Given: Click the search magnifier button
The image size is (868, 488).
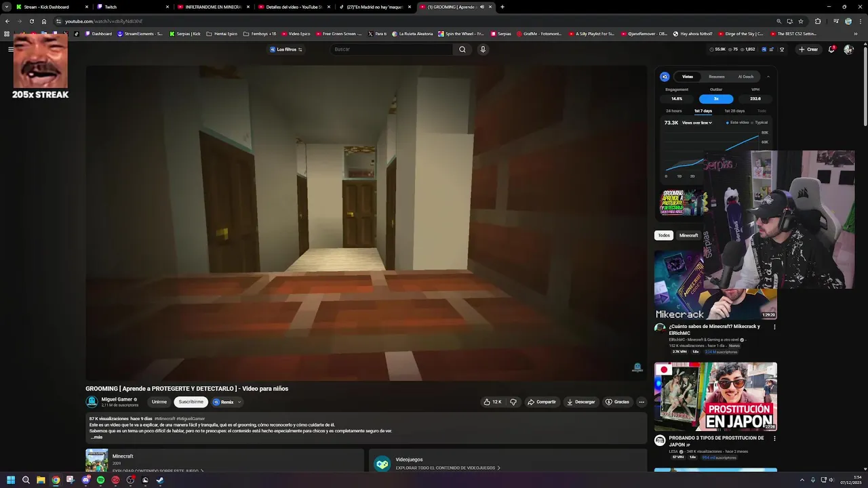Looking at the screenshot, I should (x=462, y=49).
